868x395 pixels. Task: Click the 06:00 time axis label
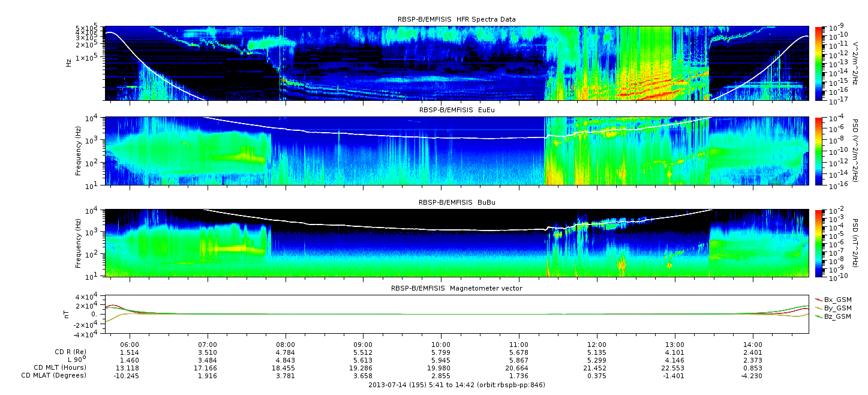click(130, 345)
